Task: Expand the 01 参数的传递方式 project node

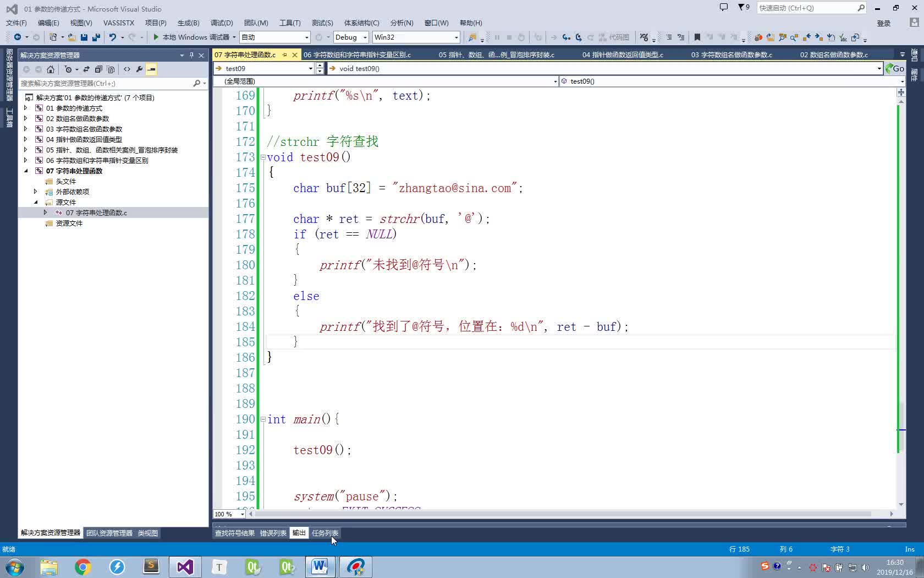Action: tap(25, 108)
